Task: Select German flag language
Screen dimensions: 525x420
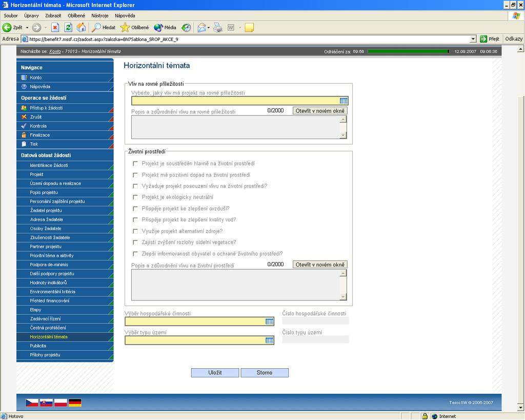Action: [x=75, y=403]
